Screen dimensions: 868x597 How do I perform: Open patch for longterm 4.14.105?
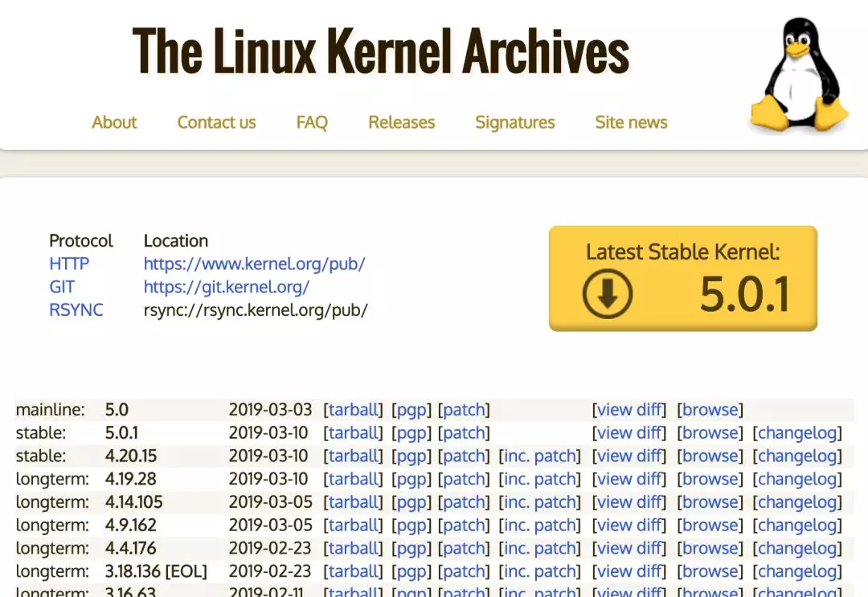tap(464, 503)
